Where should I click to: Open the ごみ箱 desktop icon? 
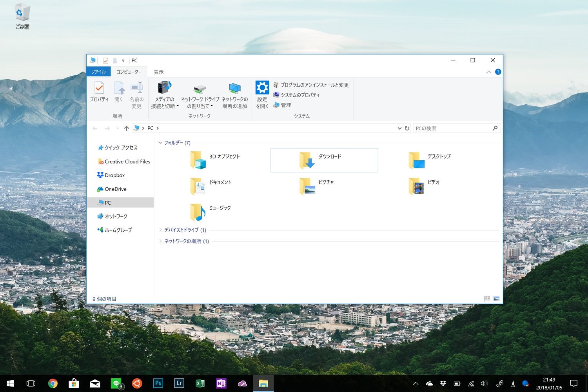22,16
